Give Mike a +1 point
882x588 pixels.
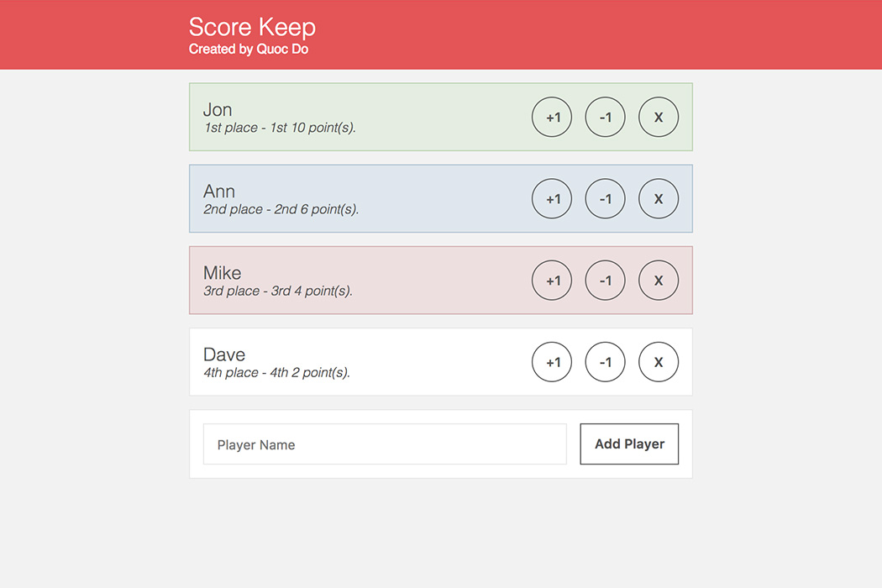552,281
